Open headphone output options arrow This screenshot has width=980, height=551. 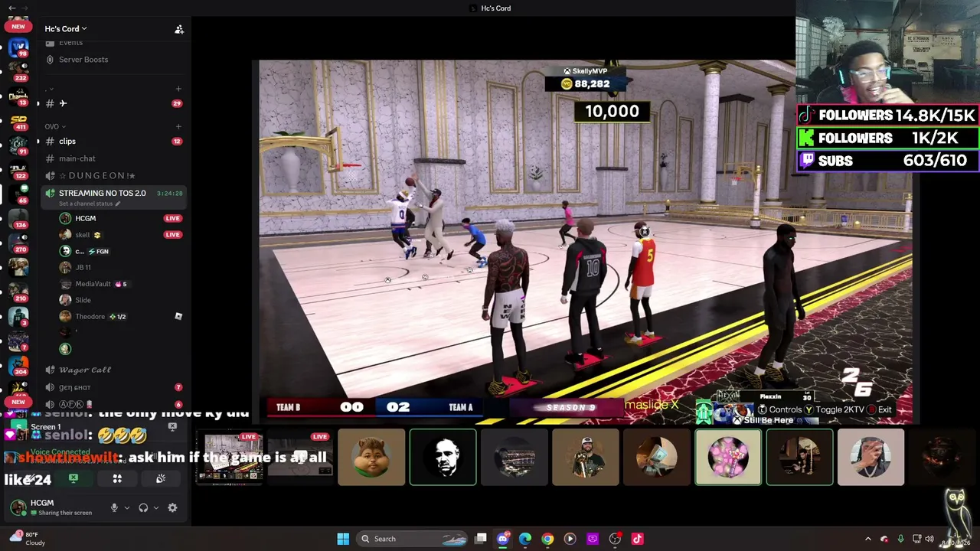click(155, 507)
